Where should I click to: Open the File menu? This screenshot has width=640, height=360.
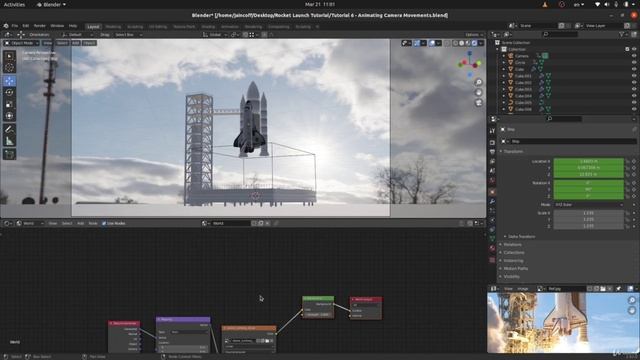[15, 26]
